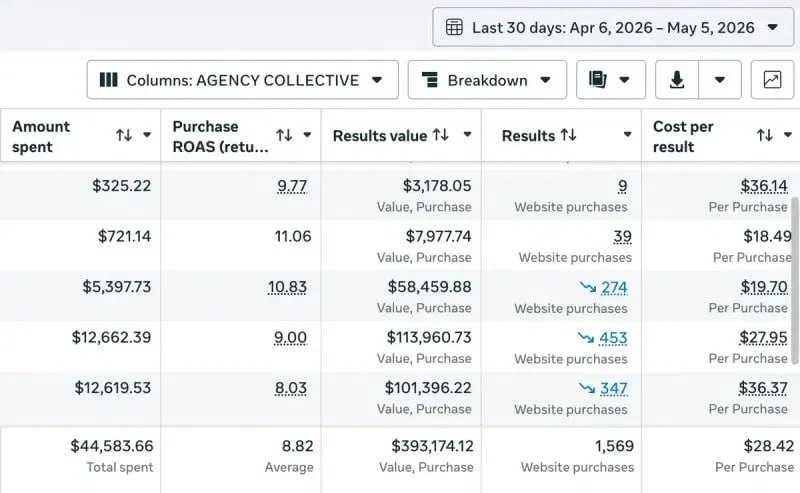800x493 pixels.
Task: Click the 1,569 total website purchases
Action: pos(614,446)
